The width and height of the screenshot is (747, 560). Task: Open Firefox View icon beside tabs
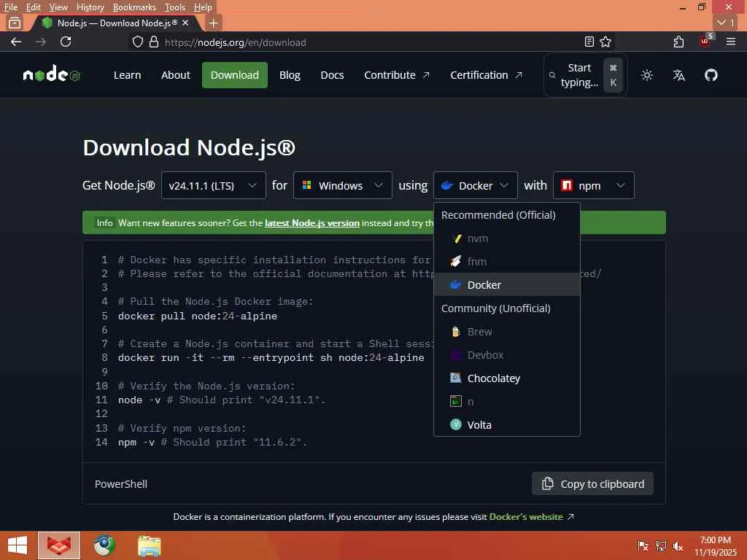tap(15, 23)
